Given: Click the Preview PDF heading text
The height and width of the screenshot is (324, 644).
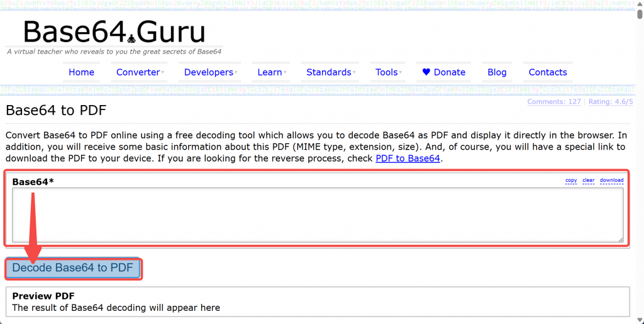Looking at the screenshot, I should click(43, 296).
